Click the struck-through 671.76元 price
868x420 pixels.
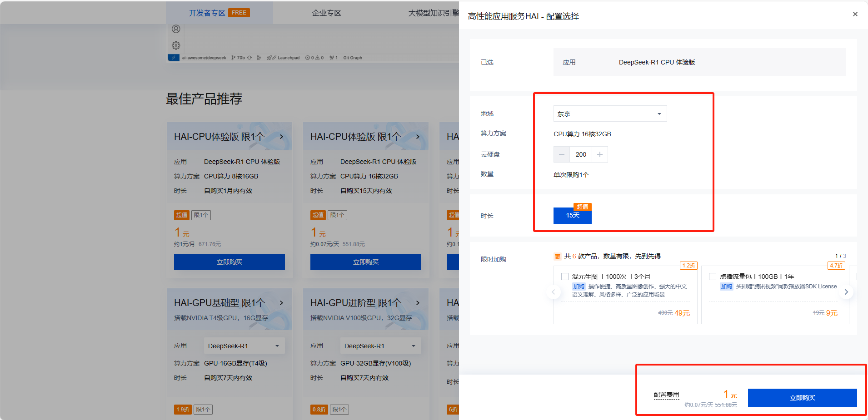pyautogui.click(x=210, y=244)
